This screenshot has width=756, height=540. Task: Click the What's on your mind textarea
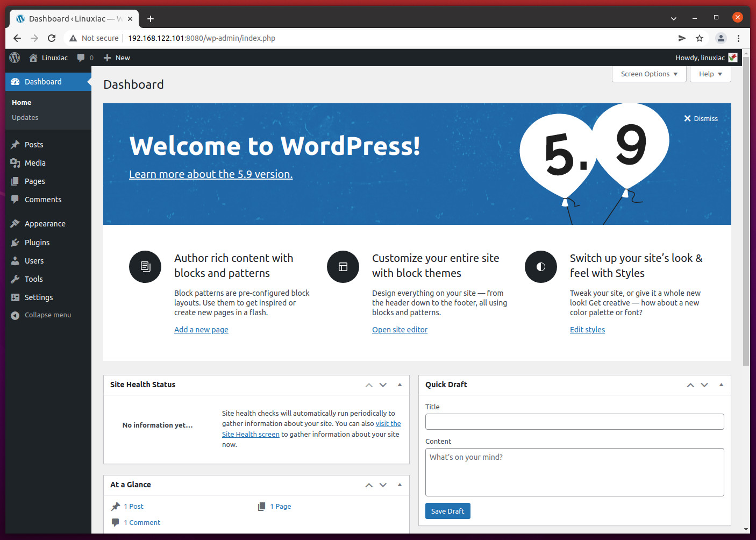point(575,472)
